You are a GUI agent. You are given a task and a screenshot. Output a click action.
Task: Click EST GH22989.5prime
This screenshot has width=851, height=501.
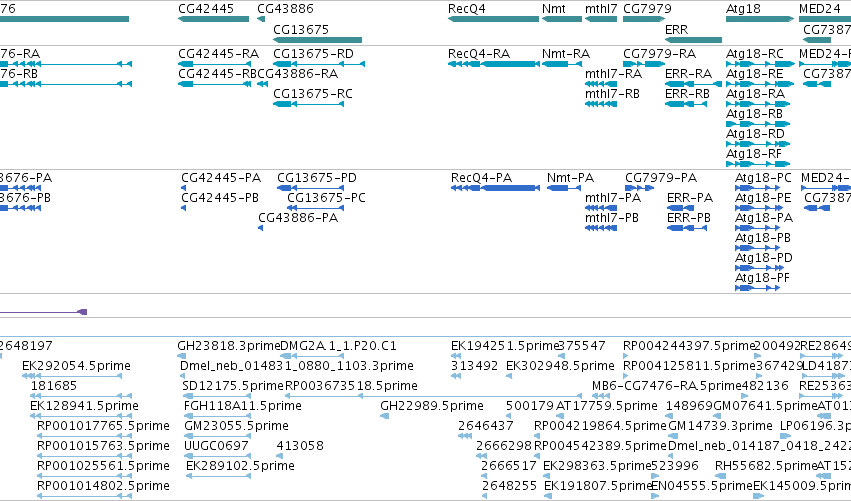coord(431,406)
